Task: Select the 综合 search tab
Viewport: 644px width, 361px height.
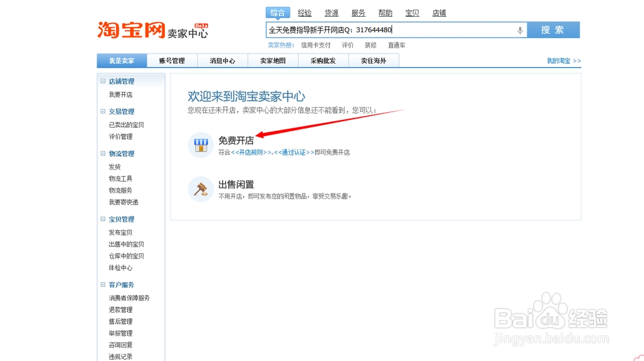Action: (278, 13)
